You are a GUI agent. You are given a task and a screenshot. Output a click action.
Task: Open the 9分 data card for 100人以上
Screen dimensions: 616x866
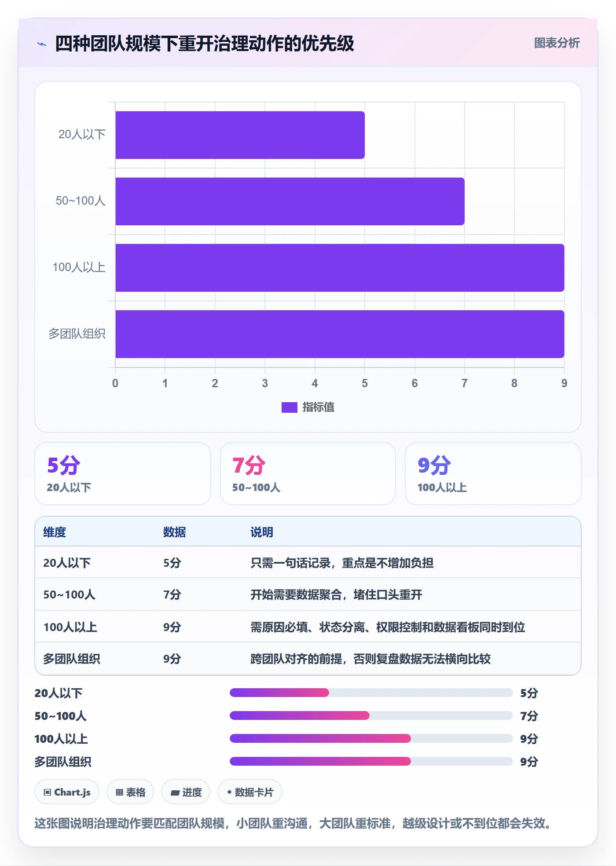[x=493, y=473]
